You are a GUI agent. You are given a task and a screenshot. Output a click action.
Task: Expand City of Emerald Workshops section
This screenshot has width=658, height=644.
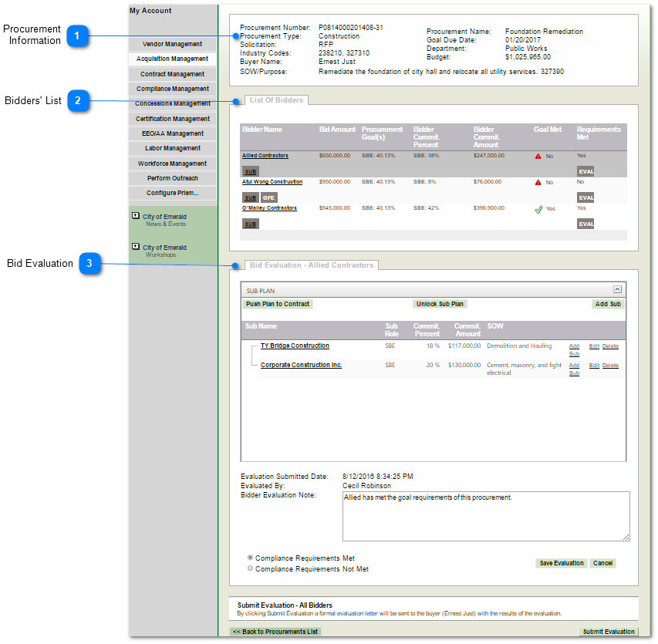(x=136, y=247)
